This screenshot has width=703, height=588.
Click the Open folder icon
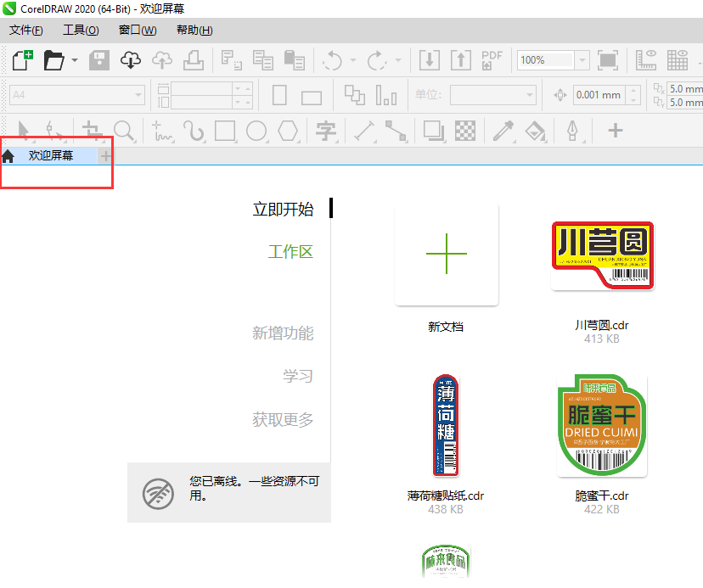tap(53, 60)
